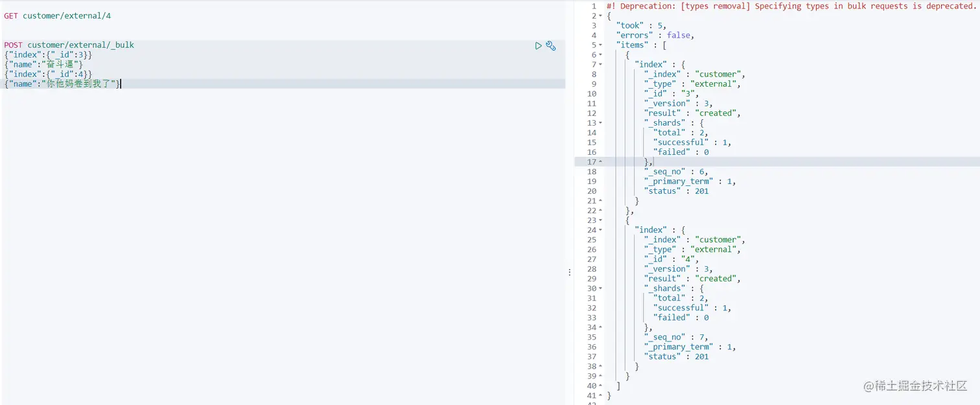Image resolution: width=980 pixels, height=405 pixels.
Task: Open the wrench actions menu for the request
Action: coord(551,45)
